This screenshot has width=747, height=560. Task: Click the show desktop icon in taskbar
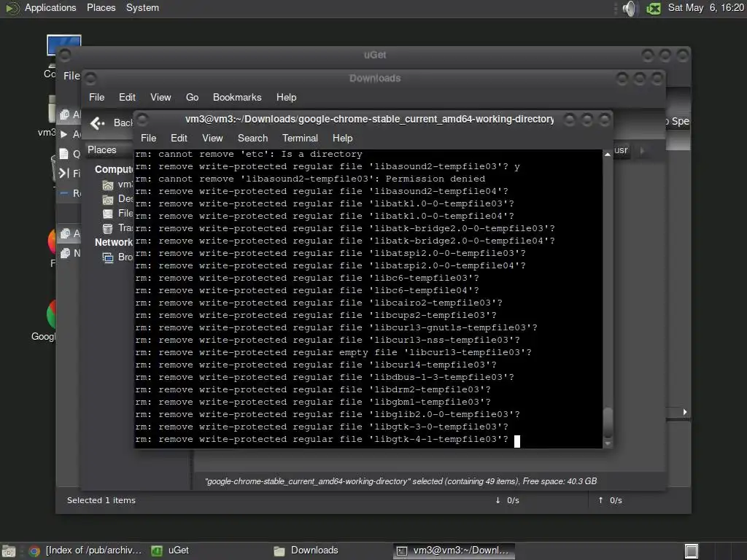[9, 551]
